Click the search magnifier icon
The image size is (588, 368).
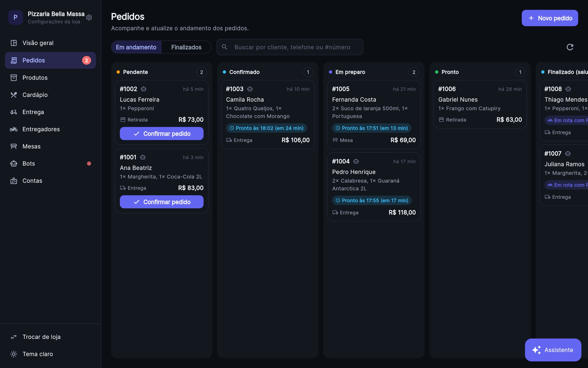coord(225,47)
